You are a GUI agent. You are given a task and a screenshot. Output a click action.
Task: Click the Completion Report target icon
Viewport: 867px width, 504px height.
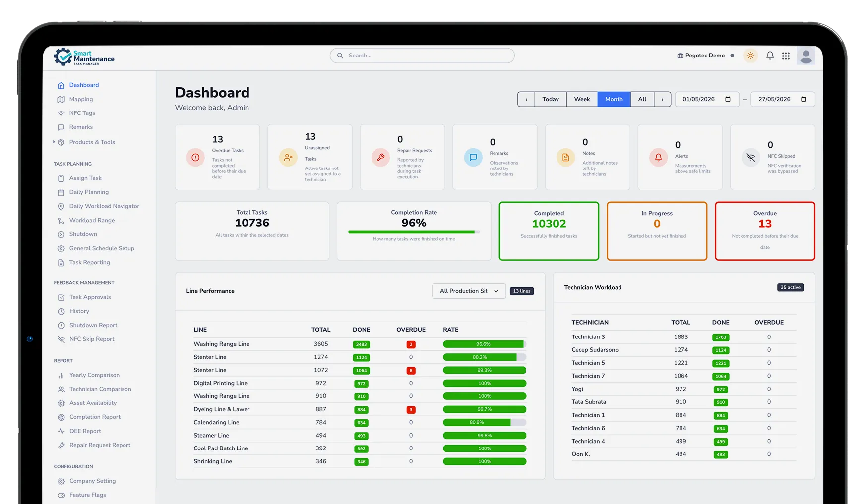(61, 417)
